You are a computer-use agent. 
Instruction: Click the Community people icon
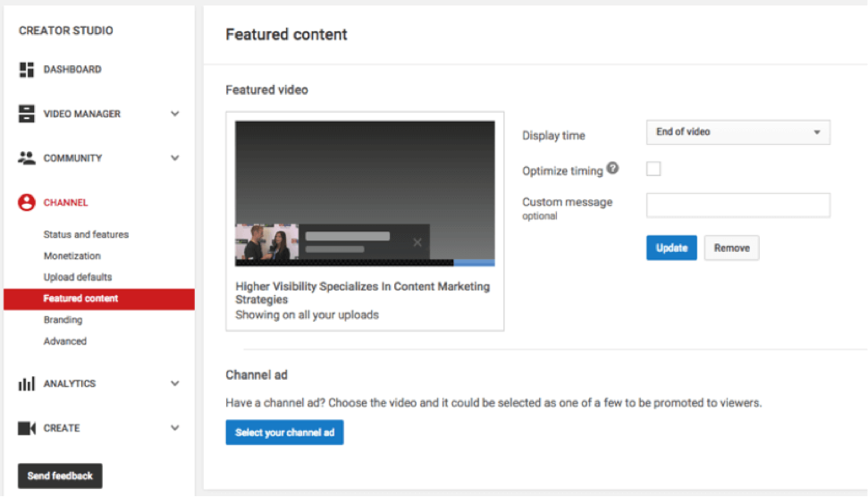pos(27,158)
